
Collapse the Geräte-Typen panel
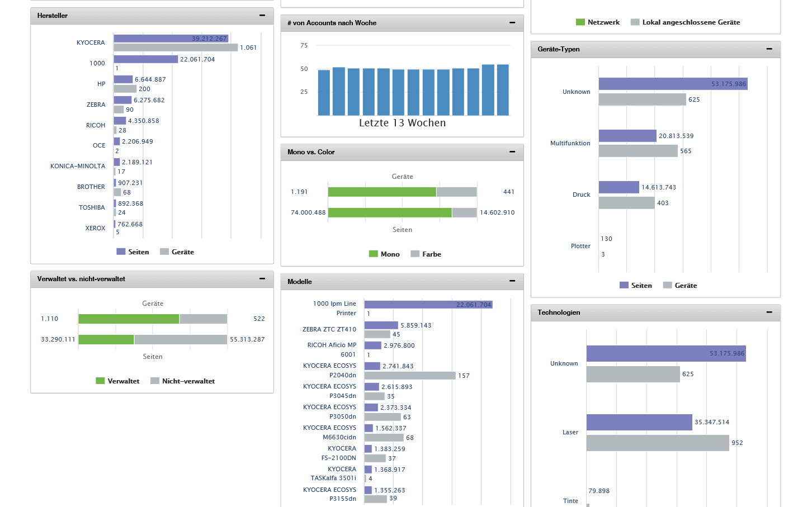click(769, 49)
